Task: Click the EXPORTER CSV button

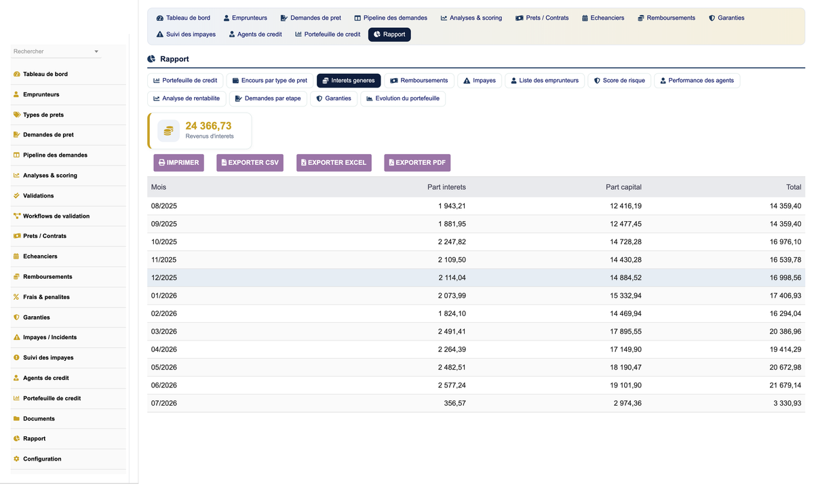Action: click(250, 163)
